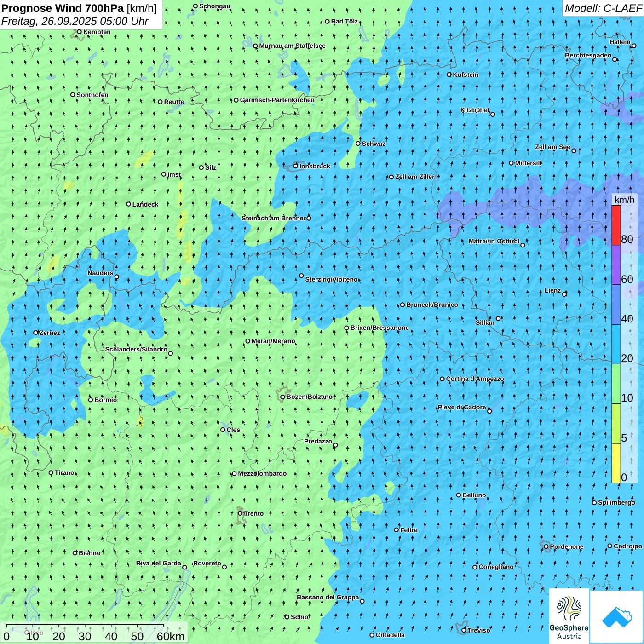Select the Bozen/Bolzano city marker
This screenshot has width=644, height=644.
[x=283, y=397]
